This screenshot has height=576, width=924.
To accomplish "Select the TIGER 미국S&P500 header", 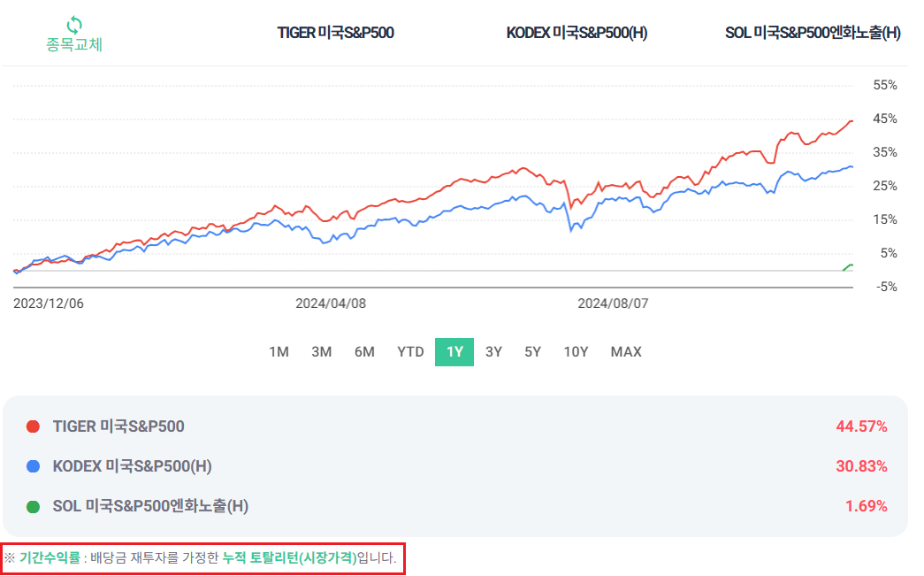I will [335, 33].
